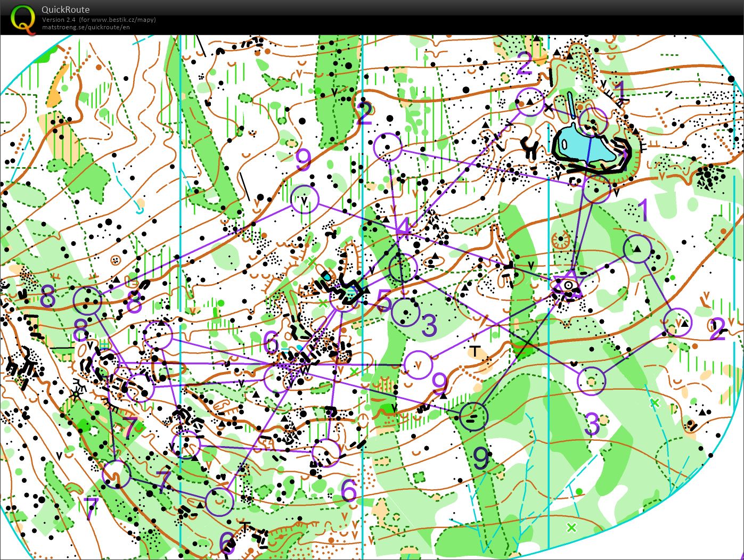Select control circle on pond's north shore
Screen dimensions: 744x560
tap(593, 121)
